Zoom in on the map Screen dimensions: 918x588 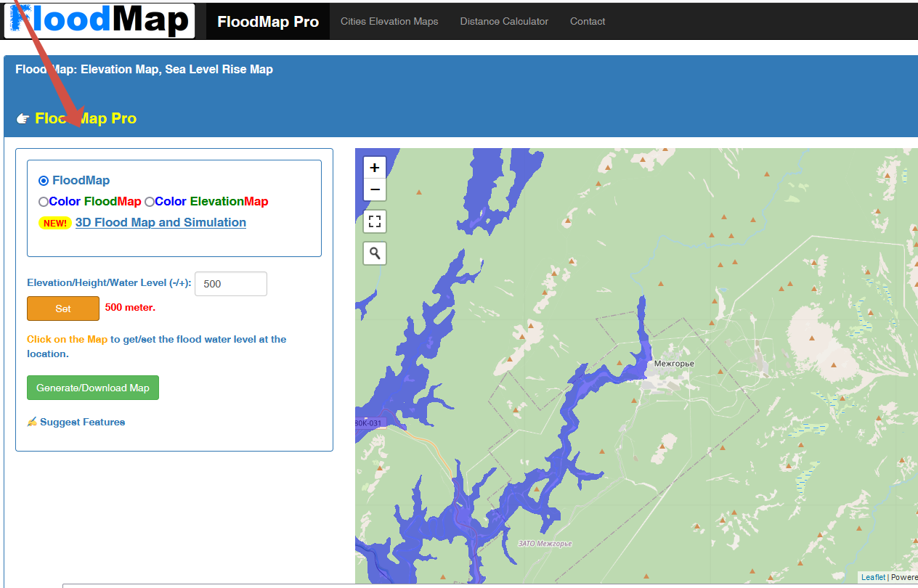[375, 168]
